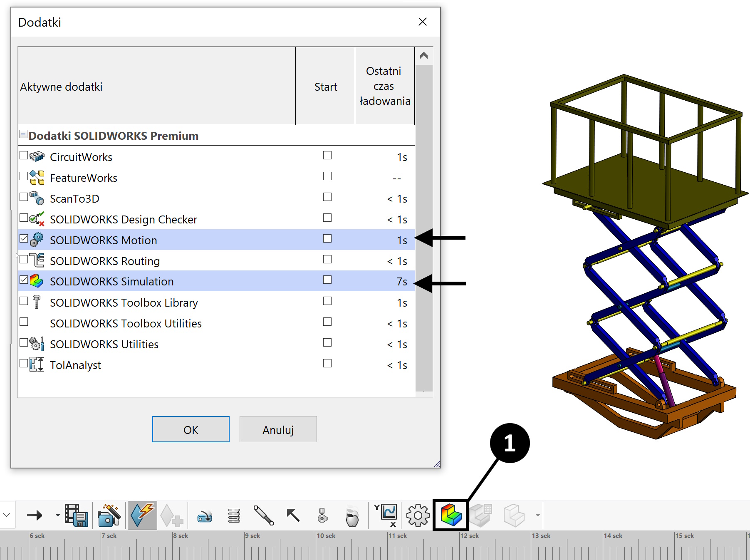
Task: Click the greyed-out outline cube icon
Action: pos(514,515)
